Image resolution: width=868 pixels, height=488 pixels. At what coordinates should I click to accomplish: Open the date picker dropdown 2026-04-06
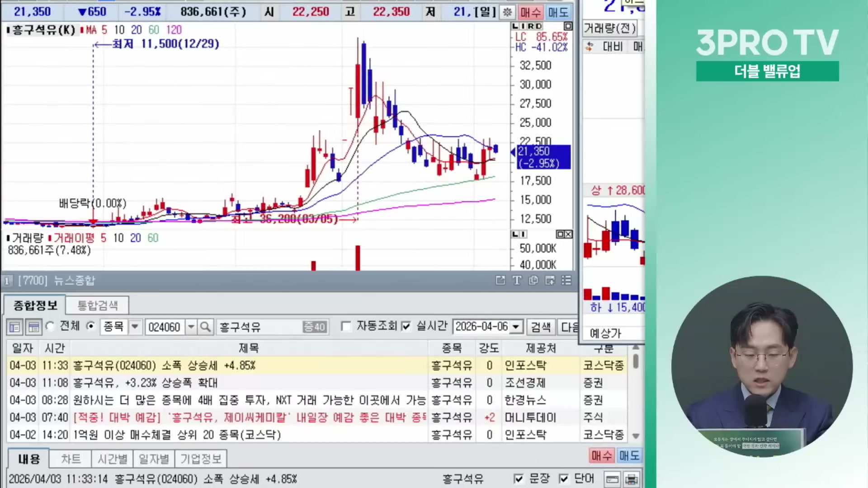point(516,326)
